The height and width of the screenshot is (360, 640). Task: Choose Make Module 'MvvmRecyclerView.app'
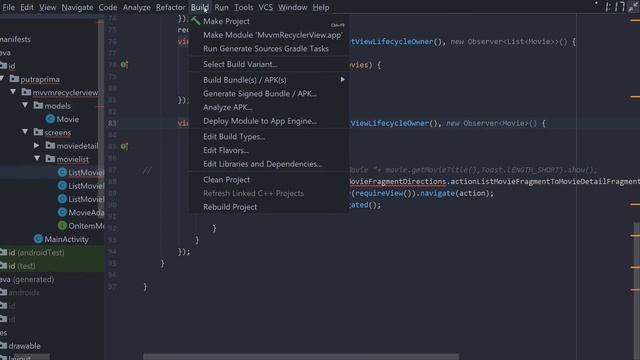pos(269,35)
